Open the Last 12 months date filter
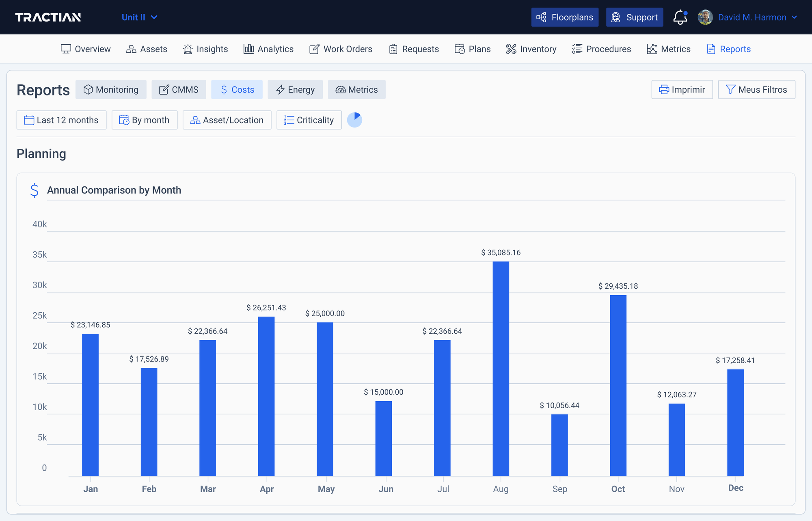 click(x=61, y=120)
